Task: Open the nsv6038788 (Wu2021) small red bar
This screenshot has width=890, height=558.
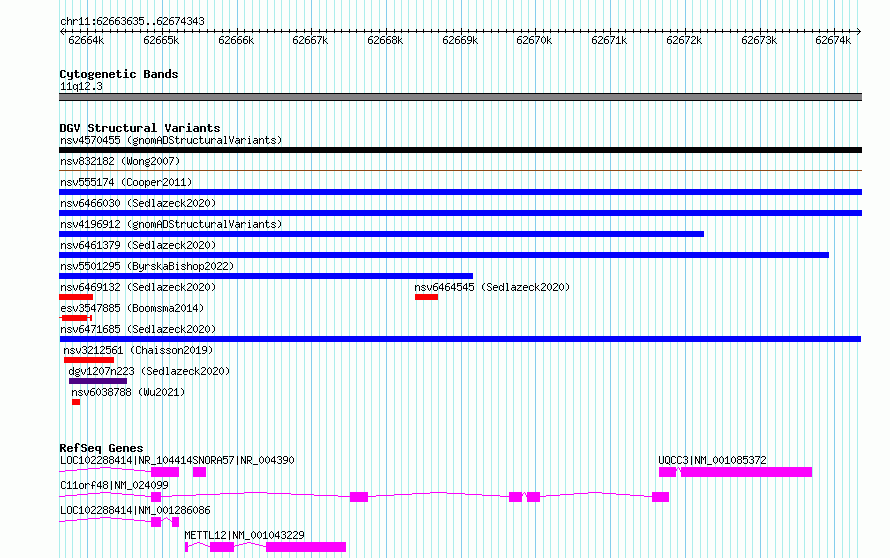Action: [x=76, y=402]
